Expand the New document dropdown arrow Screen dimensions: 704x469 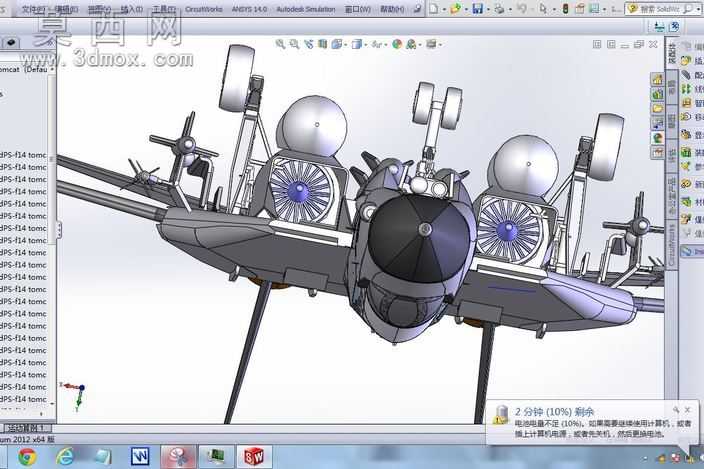pos(443,9)
